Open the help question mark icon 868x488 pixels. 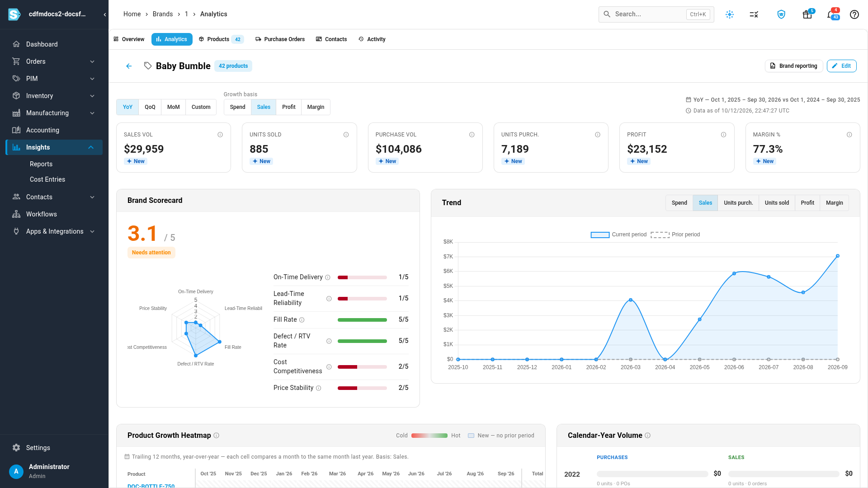click(x=854, y=14)
